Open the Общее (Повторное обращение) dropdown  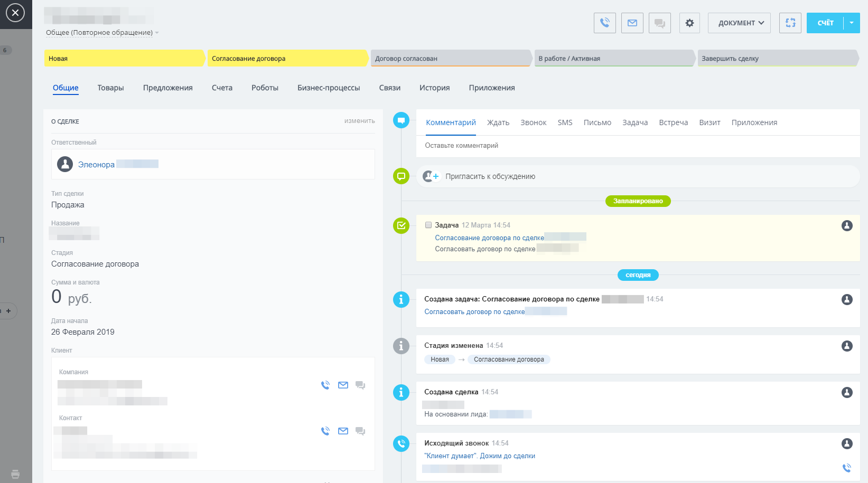click(x=102, y=33)
